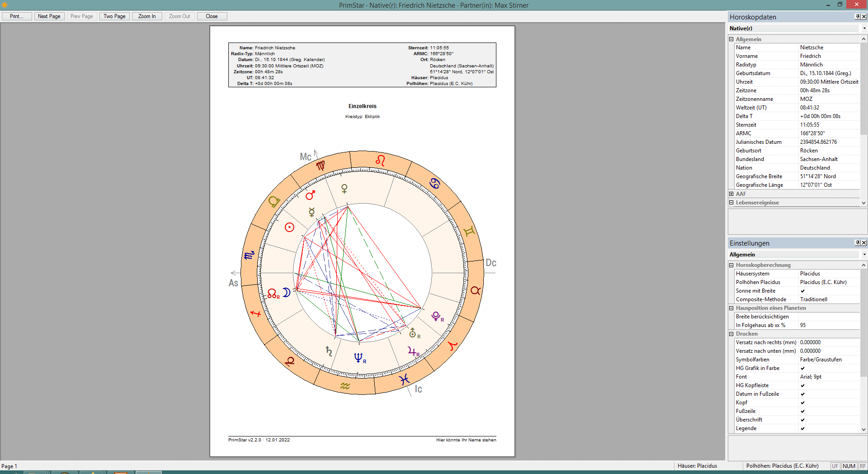The height and width of the screenshot is (474, 868).
Task: Click the Taurus sign below Dc
Action: pyautogui.click(x=476, y=290)
